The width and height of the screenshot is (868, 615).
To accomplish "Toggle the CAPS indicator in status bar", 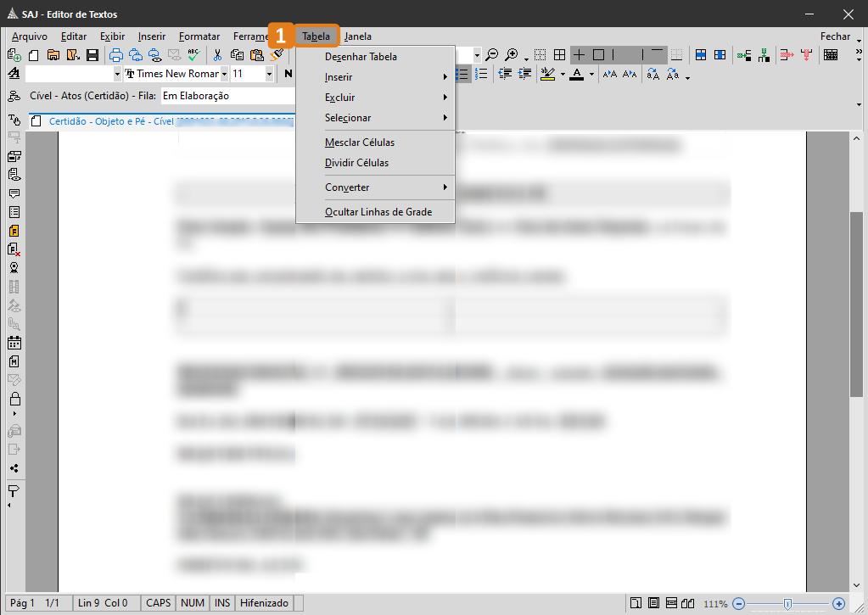I will coord(158,603).
